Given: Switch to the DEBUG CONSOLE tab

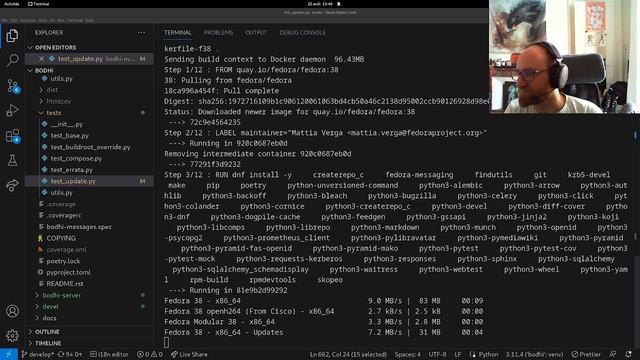Looking at the screenshot, I should [x=302, y=33].
